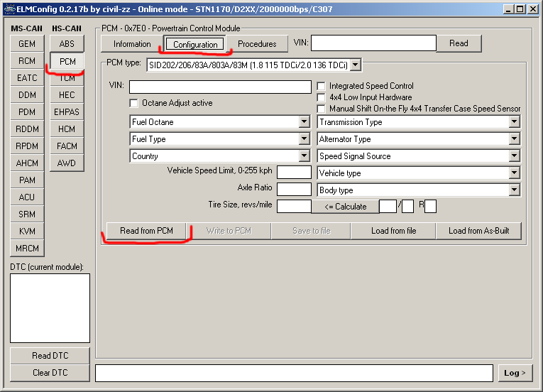This screenshot has width=543, height=392.
Task: Click the <= Calculate button
Action: click(x=345, y=207)
